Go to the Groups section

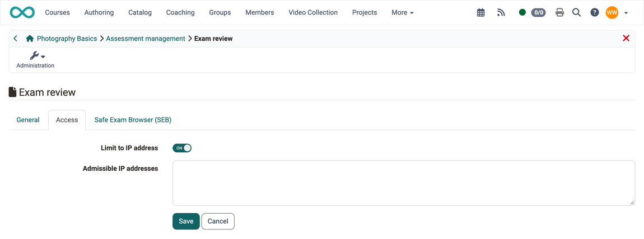pos(220,13)
